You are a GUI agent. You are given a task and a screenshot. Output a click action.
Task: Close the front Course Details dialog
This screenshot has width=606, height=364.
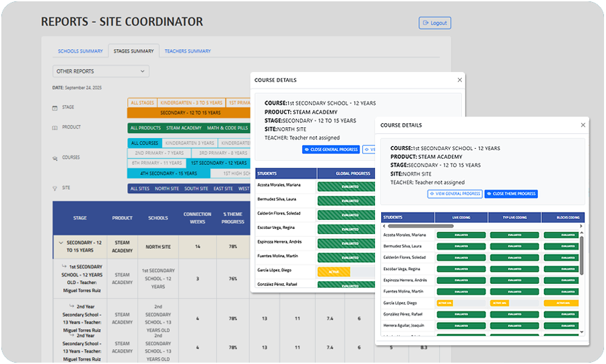click(x=583, y=125)
